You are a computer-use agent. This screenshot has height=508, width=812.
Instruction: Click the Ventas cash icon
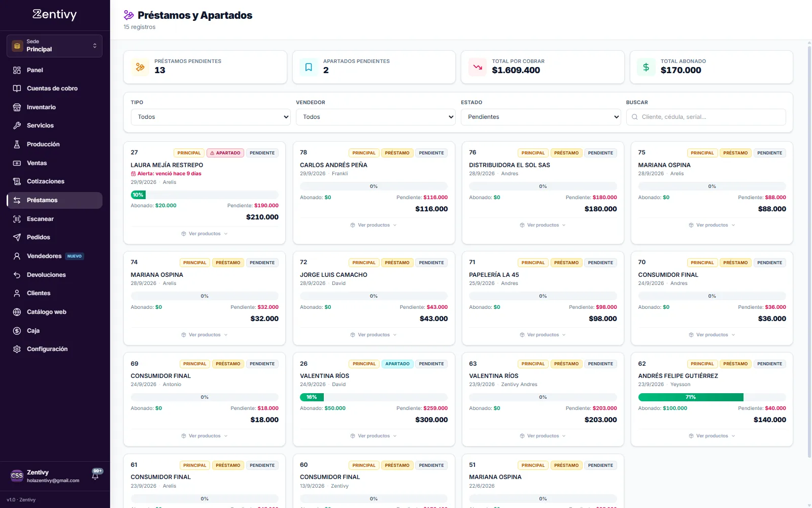click(x=17, y=163)
